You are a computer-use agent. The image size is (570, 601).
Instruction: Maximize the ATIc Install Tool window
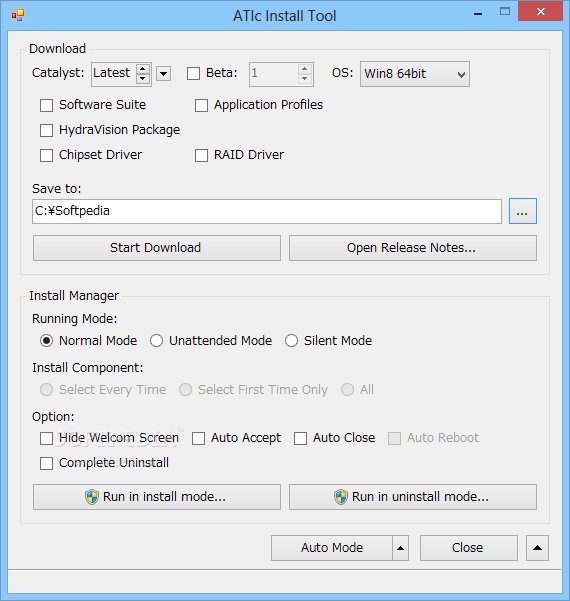click(505, 12)
